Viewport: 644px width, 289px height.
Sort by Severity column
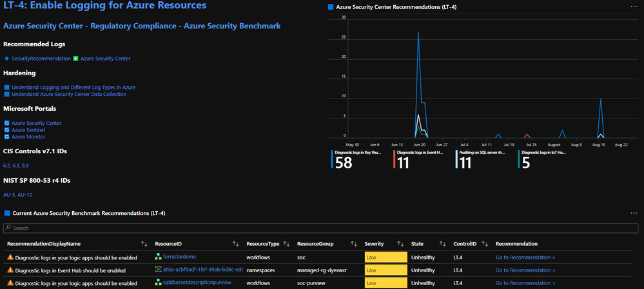(x=400, y=244)
